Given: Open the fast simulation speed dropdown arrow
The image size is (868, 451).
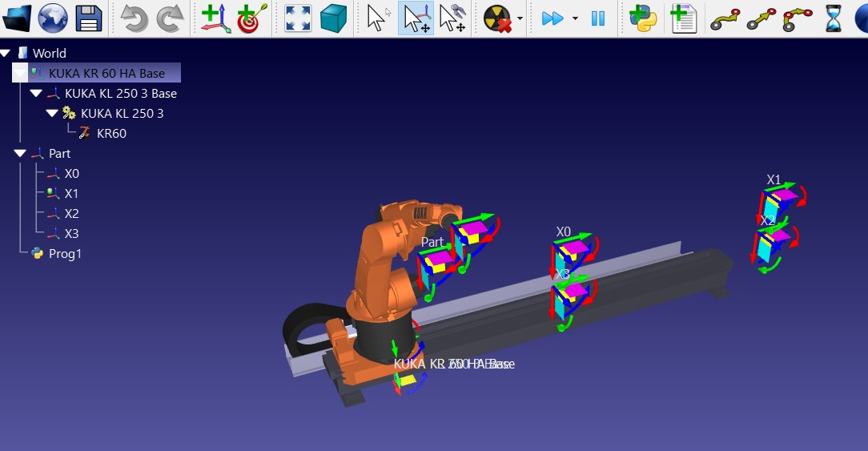Looking at the screenshot, I should click(575, 18).
